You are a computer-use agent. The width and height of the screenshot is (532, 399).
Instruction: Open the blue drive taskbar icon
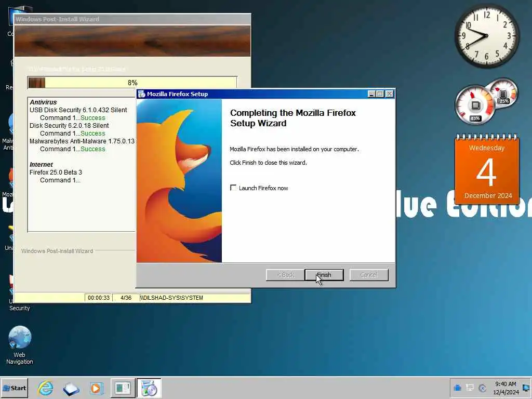click(71, 389)
